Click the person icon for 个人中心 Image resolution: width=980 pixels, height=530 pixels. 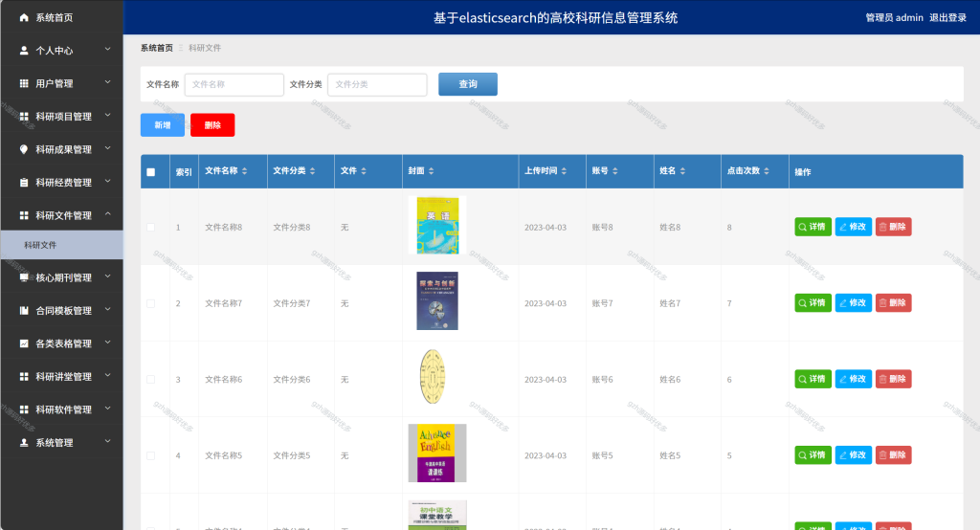click(x=24, y=50)
